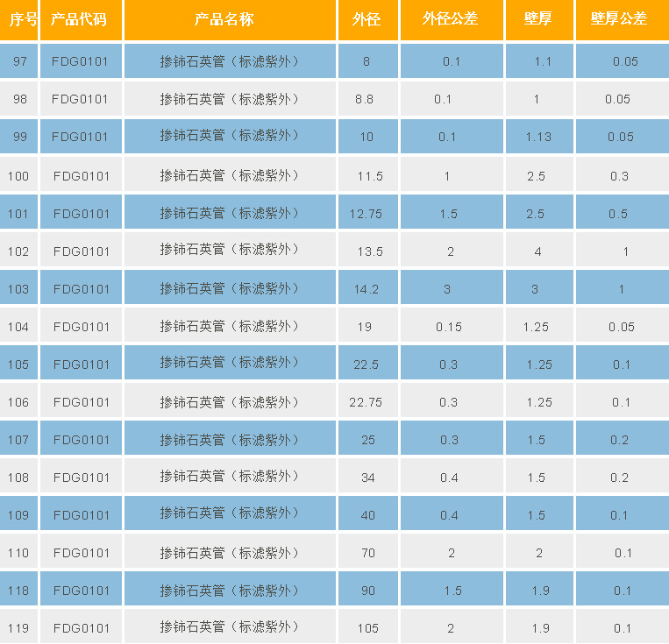Click the 外径公差 column header

(x=451, y=19)
